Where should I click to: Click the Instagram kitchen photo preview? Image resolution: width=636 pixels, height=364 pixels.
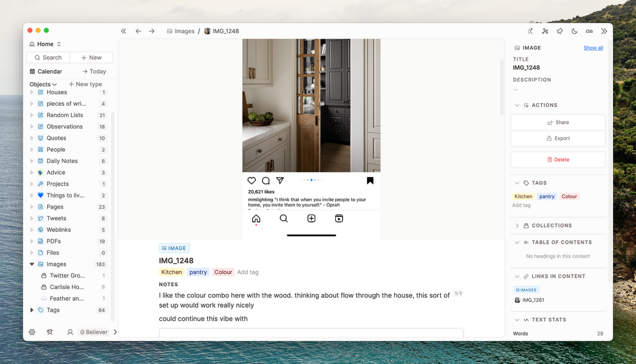pyautogui.click(x=311, y=139)
